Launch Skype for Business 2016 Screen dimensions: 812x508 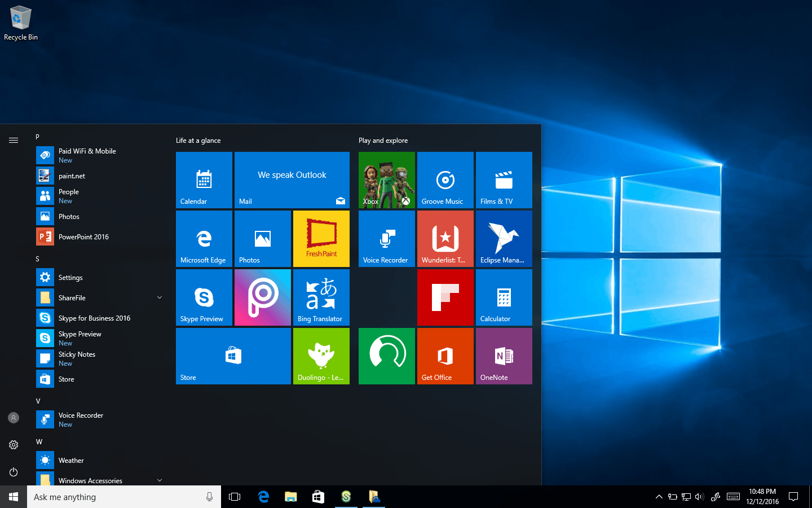[x=101, y=318]
